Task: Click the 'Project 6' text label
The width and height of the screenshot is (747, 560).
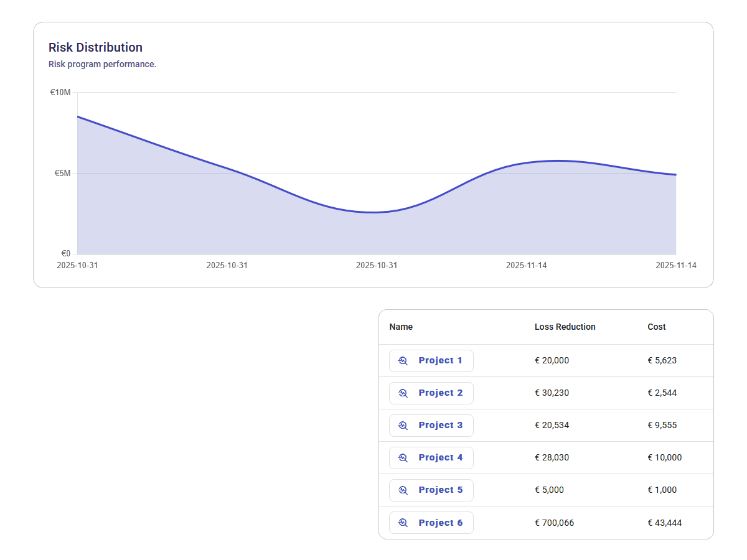Action: (x=440, y=523)
